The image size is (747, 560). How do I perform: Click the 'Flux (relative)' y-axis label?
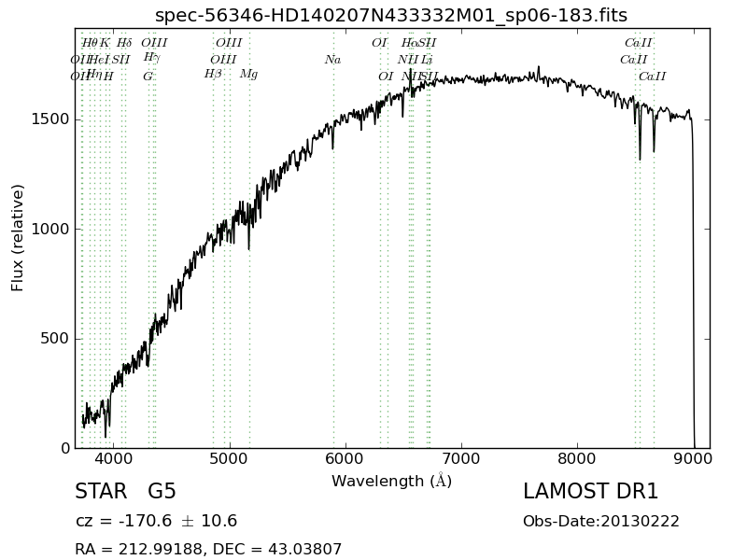click(17, 238)
